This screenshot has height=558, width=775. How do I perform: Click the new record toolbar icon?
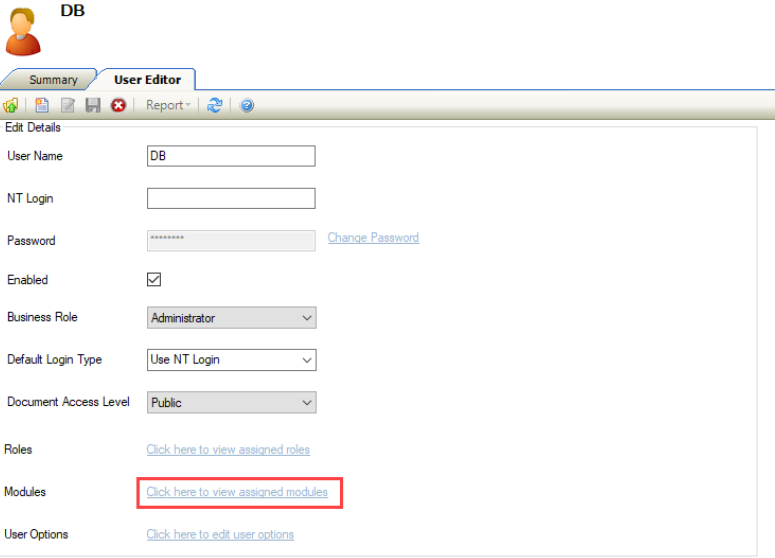tap(42, 105)
